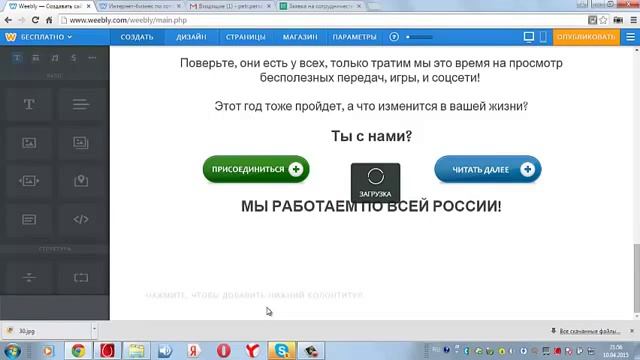640x360 pixels.
Task: Click the ОПУБЛИКОВАТЬ publish button
Action: (586, 37)
